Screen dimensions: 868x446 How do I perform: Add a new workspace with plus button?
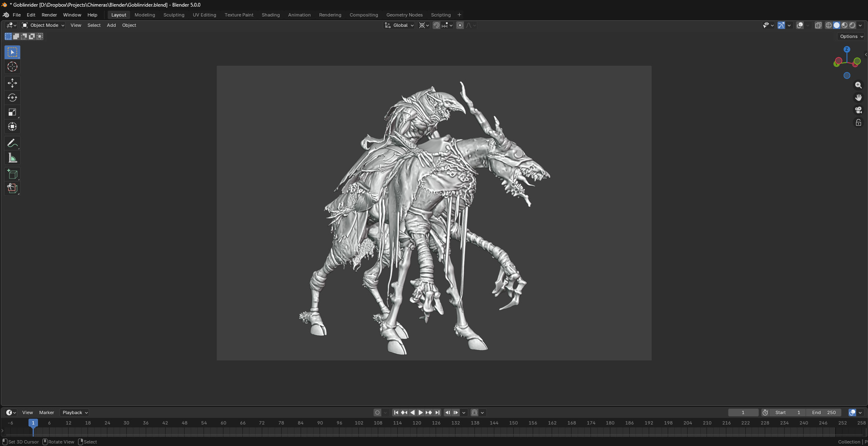coord(459,15)
